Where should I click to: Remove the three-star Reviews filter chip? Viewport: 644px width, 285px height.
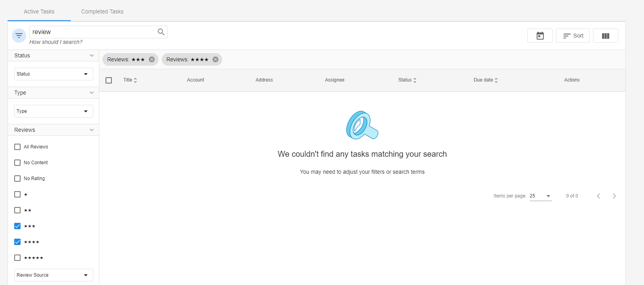tap(152, 59)
